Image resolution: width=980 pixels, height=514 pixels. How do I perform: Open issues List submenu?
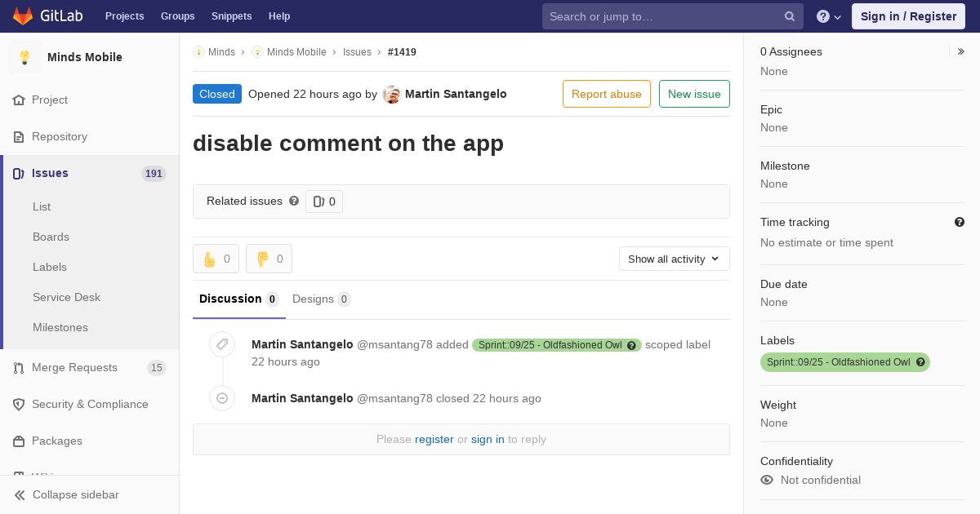[x=42, y=206]
